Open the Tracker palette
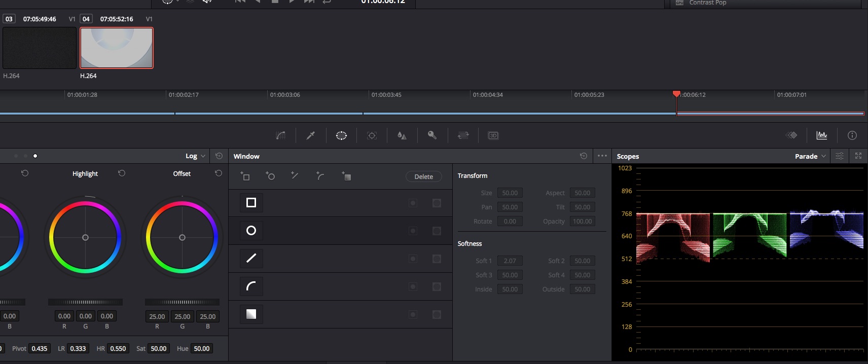Screen dimensions: 868x364 click(372, 135)
